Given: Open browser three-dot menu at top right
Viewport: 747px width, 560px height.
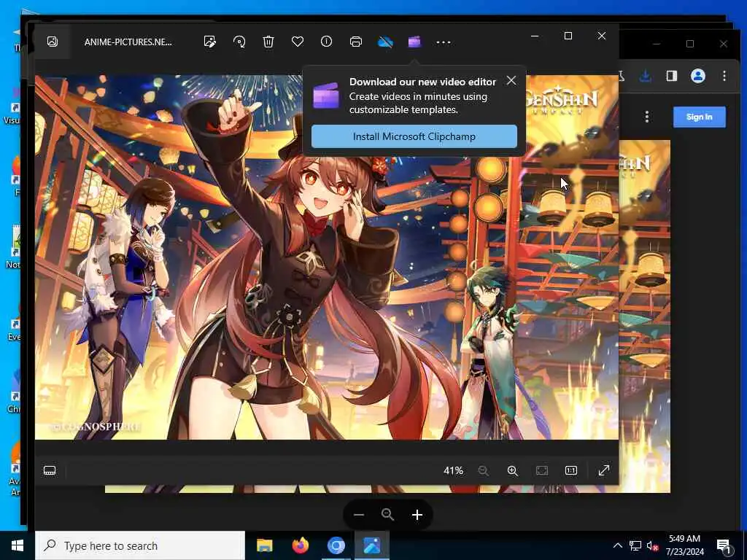Looking at the screenshot, I should [724, 76].
